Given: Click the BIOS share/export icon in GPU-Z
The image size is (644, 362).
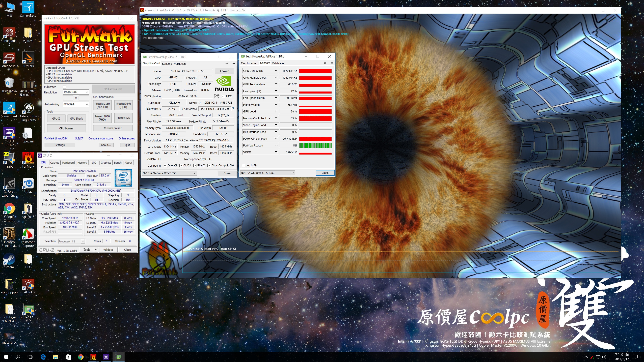Looking at the screenshot, I should [x=217, y=96].
